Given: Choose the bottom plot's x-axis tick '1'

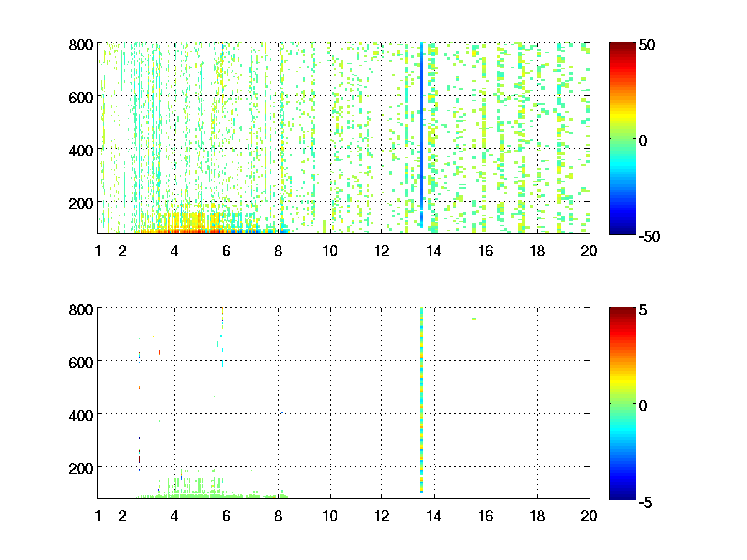Looking at the screenshot, I should (x=98, y=516).
